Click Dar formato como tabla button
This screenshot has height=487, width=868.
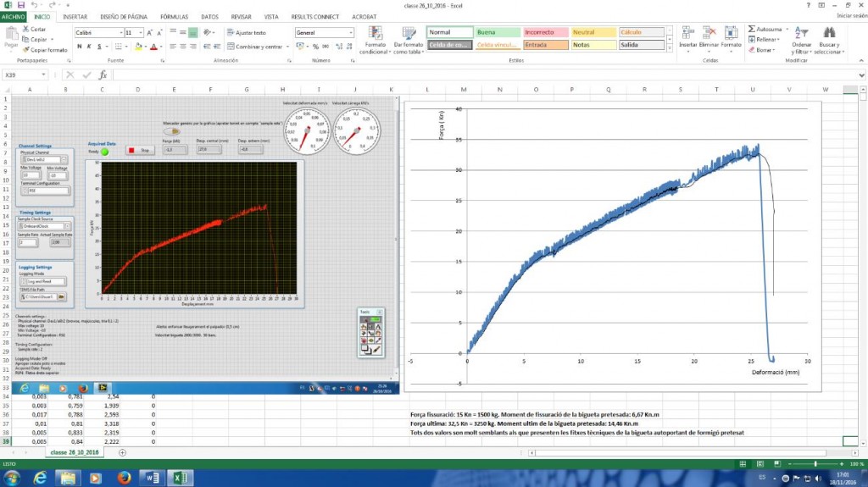[408, 40]
